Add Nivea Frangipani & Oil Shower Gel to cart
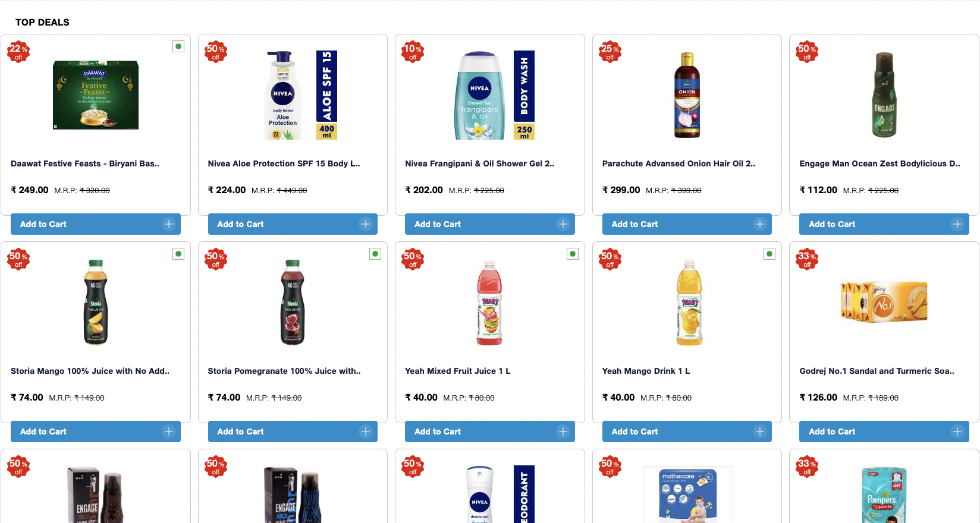The image size is (980, 523). point(489,224)
